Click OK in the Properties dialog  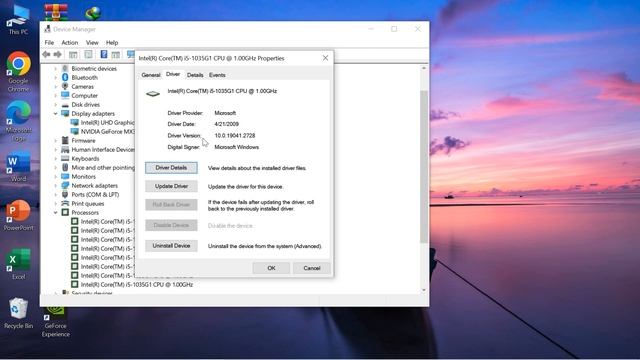coord(271,268)
